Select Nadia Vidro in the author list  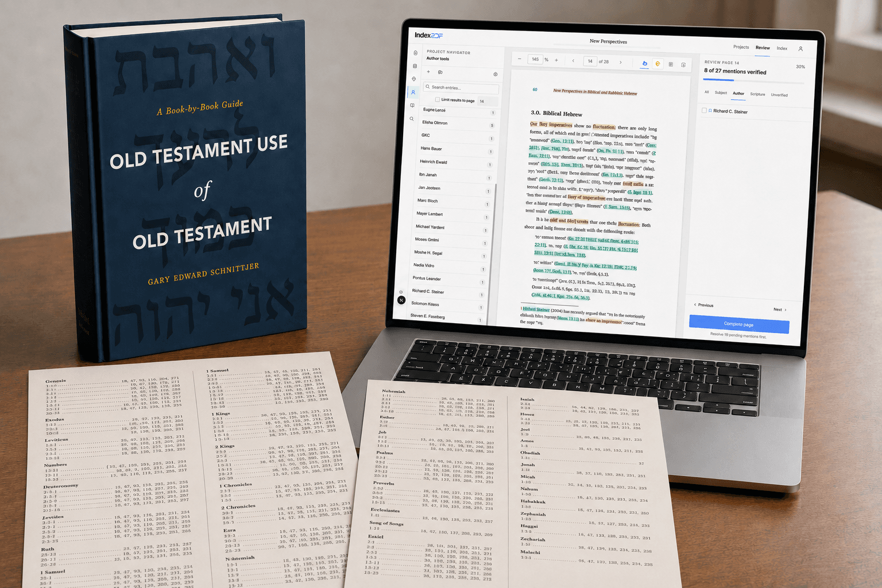click(x=449, y=267)
